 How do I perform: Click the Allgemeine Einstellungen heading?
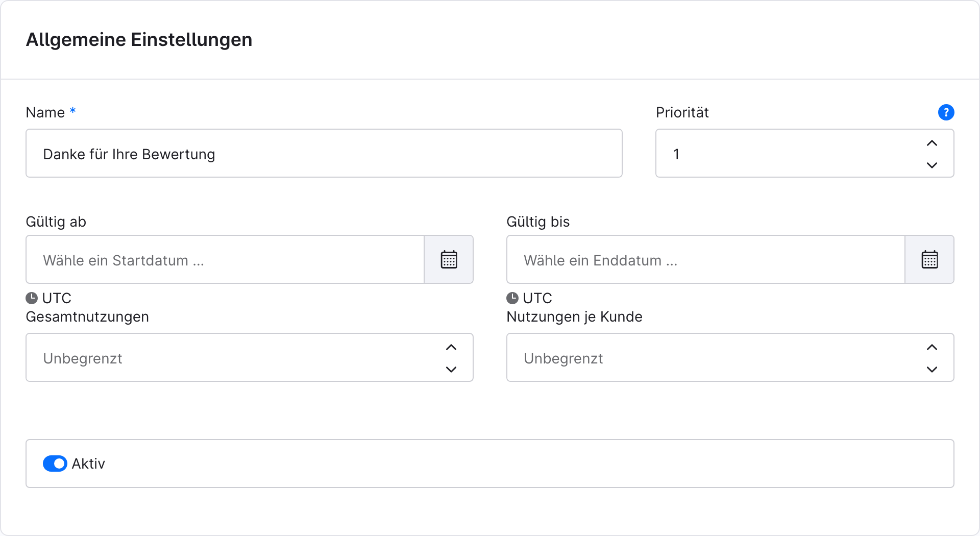139,40
